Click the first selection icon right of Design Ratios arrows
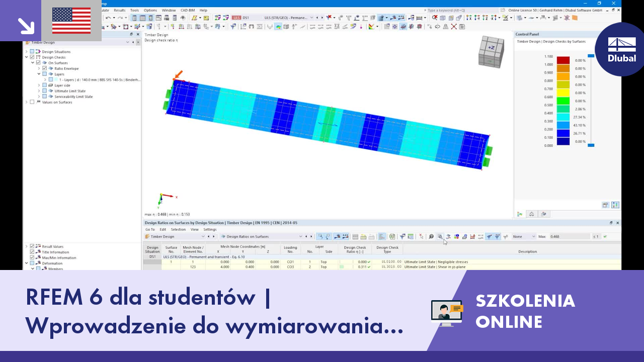The image size is (644, 362). 320,236
